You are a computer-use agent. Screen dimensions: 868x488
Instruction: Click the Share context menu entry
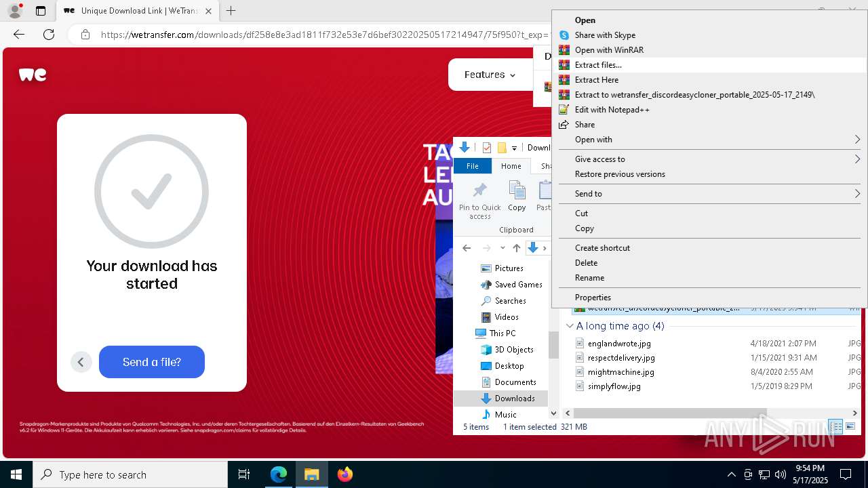tap(709, 125)
